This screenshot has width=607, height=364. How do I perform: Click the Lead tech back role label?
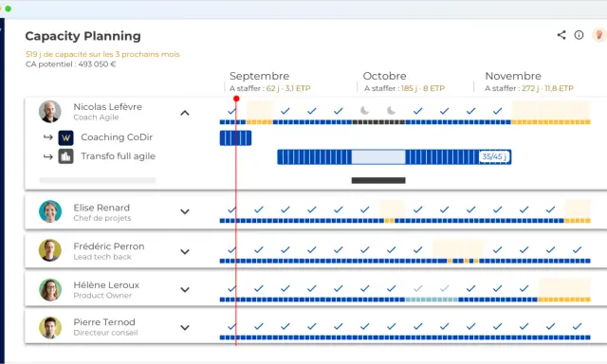tap(102, 257)
